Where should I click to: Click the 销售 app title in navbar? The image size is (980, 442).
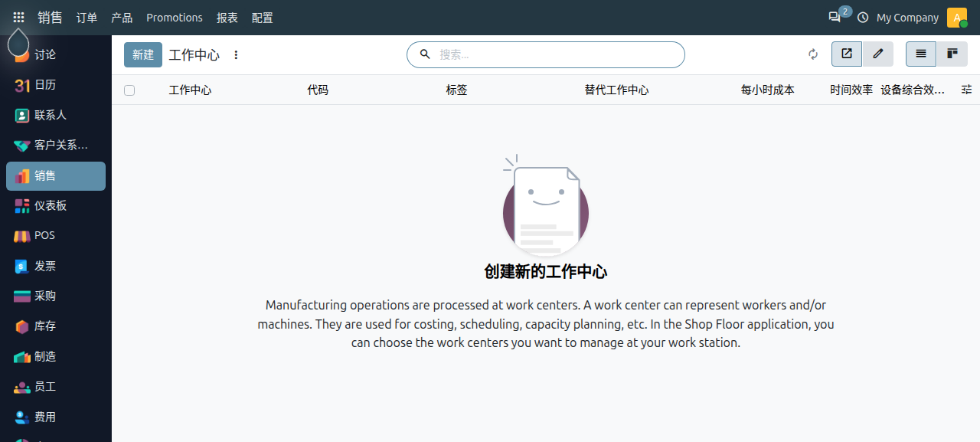(51, 18)
